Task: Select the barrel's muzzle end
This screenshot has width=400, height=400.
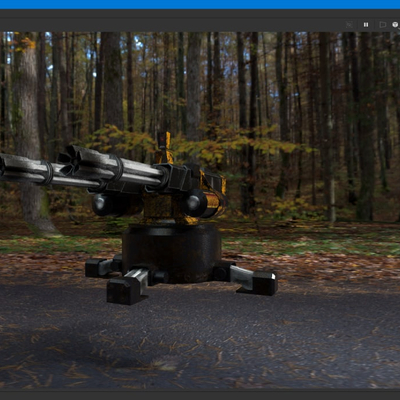Action: [71, 160]
